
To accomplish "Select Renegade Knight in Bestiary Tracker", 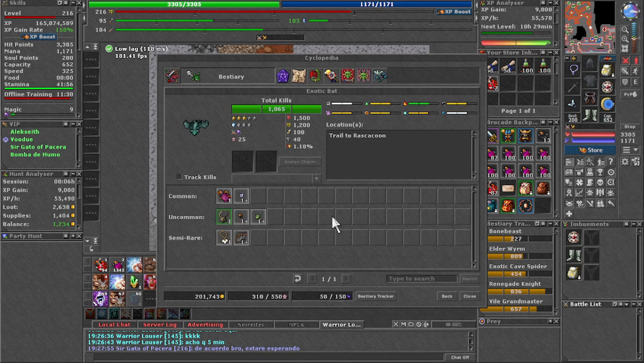I will (x=519, y=288).
